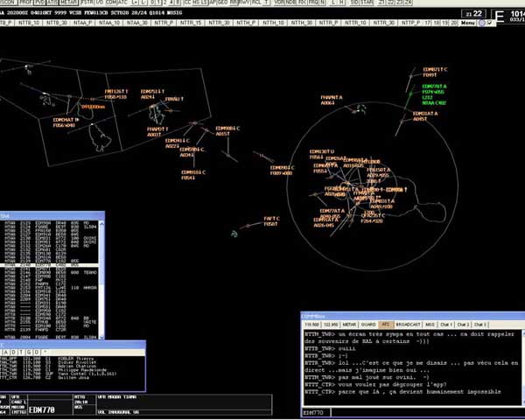The image size is (525, 420).
Task: Switch to BROADCAST tab in COMMBox
Action: pyautogui.click(x=408, y=325)
